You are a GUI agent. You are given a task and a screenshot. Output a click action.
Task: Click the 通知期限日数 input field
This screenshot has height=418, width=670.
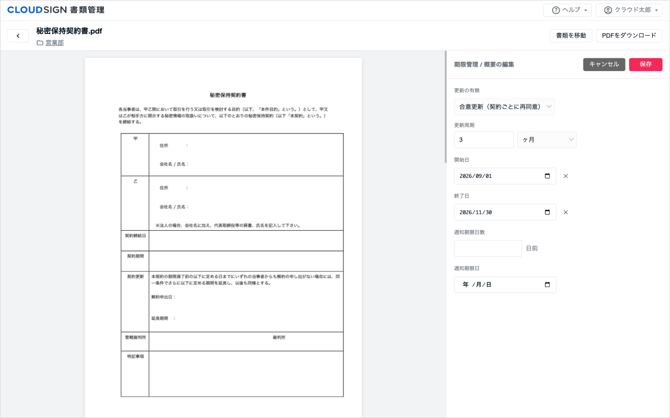click(488, 248)
